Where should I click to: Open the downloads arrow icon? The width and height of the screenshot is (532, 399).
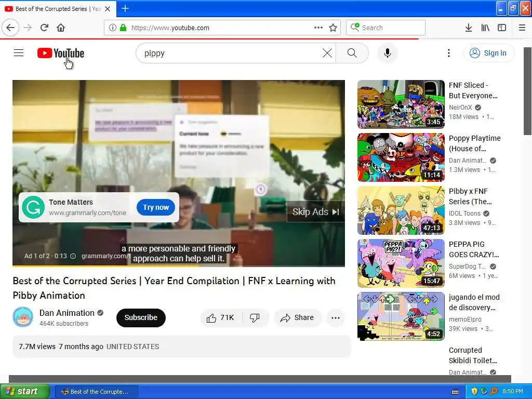(468, 28)
